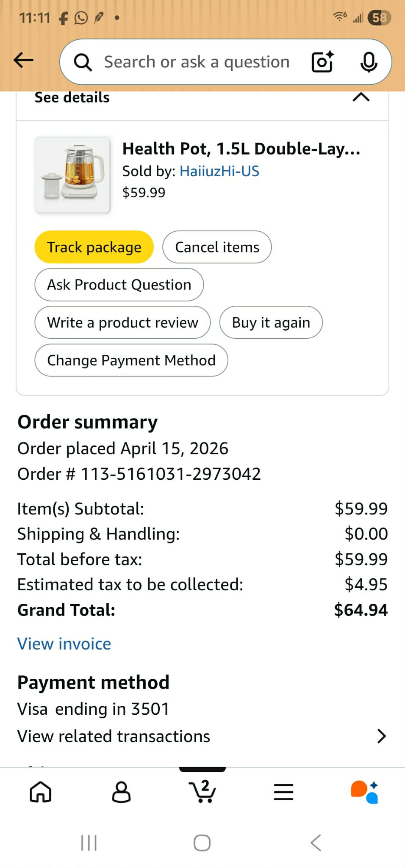Viewport: 405px width, 868px height.
Task: Open the hamburger menu tab
Action: pos(283,792)
